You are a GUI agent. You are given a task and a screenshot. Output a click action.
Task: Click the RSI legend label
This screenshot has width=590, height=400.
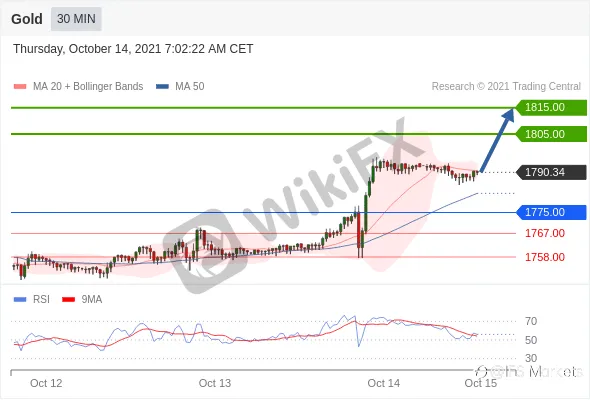tap(41, 300)
